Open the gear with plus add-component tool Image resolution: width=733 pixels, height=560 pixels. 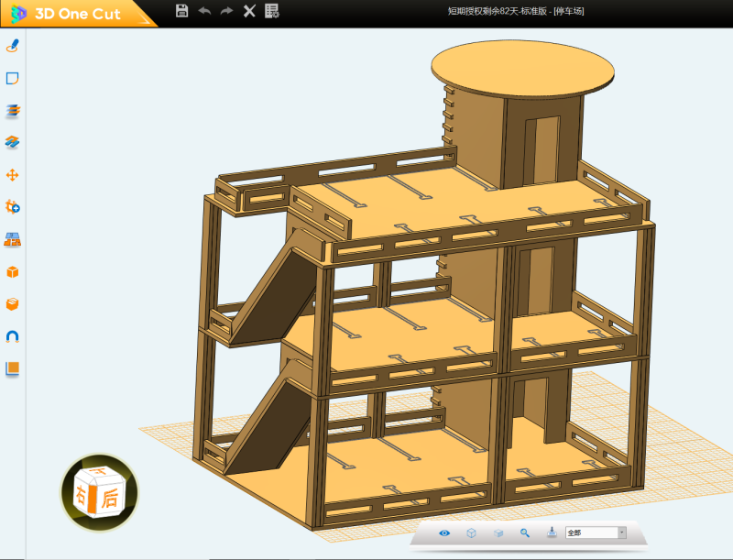pyautogui.click(x=13, y=206)
